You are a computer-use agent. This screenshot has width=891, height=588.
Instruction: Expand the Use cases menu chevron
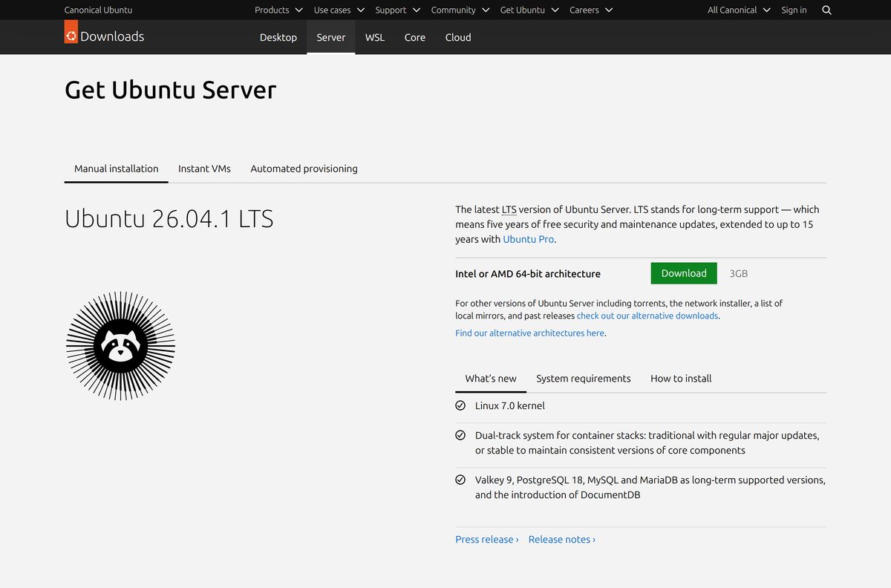coord(361,10)
